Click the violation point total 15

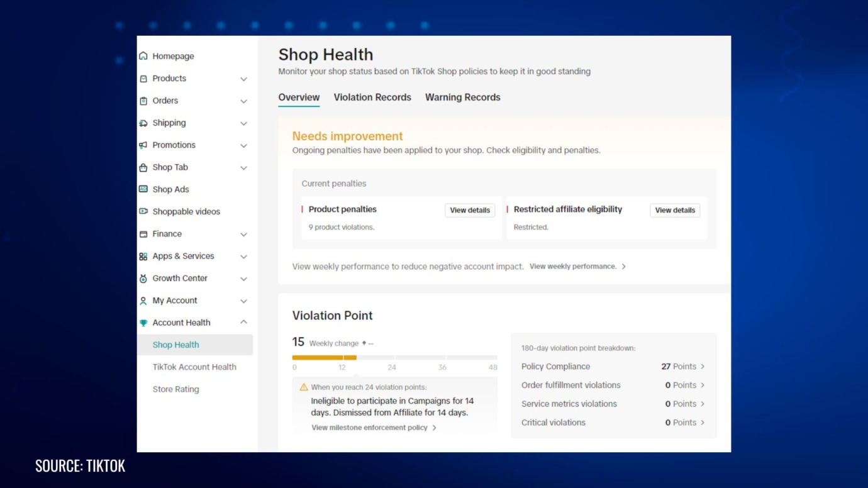pyautogui.click(x=298, y=342)
